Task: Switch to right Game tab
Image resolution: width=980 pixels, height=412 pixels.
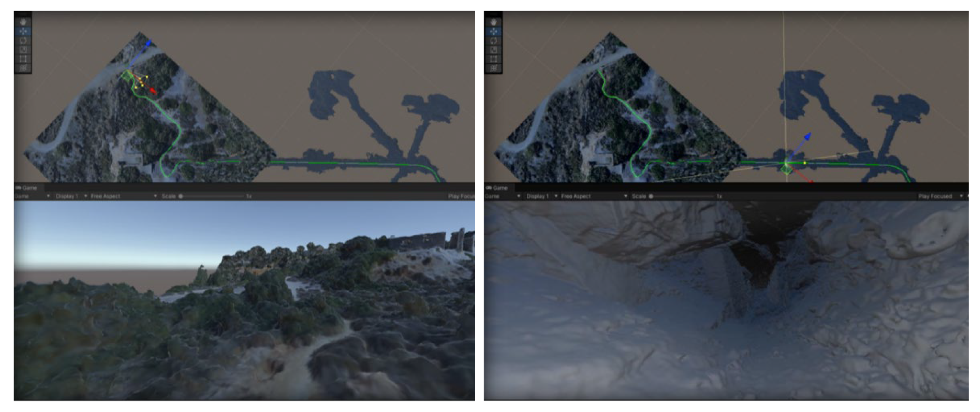Action: coord(497,188)
